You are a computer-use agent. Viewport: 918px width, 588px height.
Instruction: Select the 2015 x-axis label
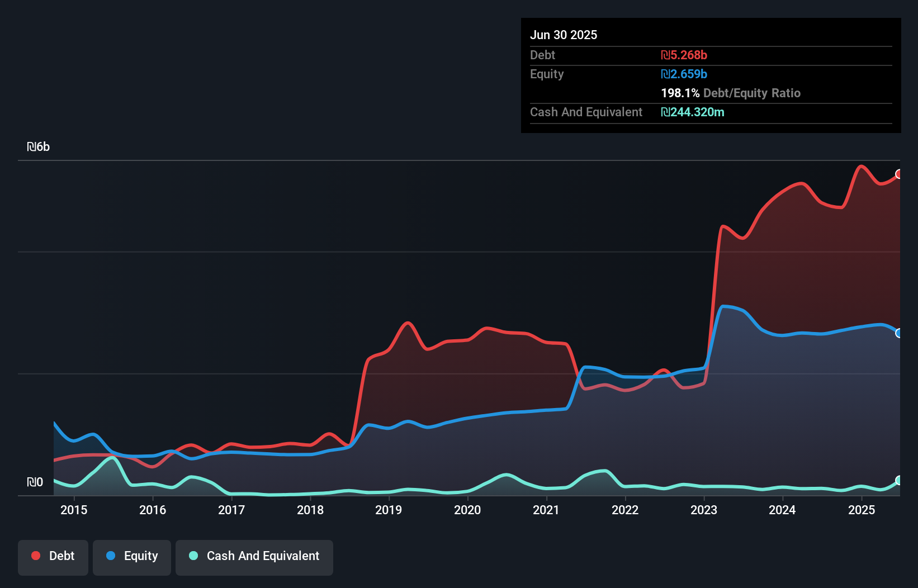pos(74,510)
